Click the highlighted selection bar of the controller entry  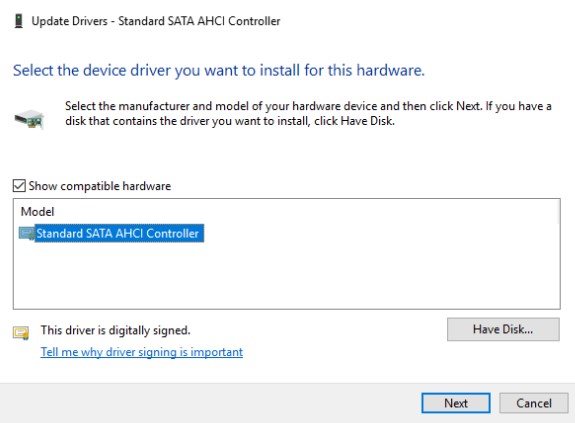(120, 233)
